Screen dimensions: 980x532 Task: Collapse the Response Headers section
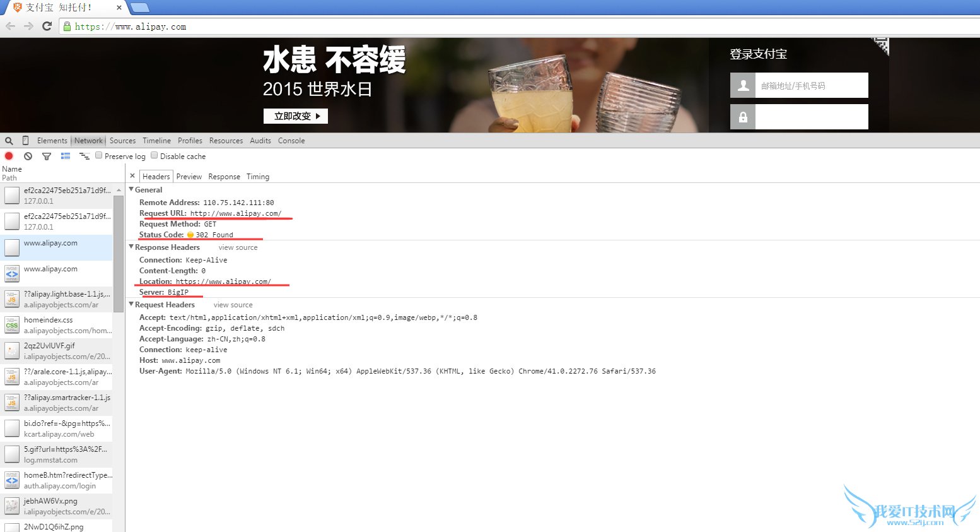click(131, 247)
